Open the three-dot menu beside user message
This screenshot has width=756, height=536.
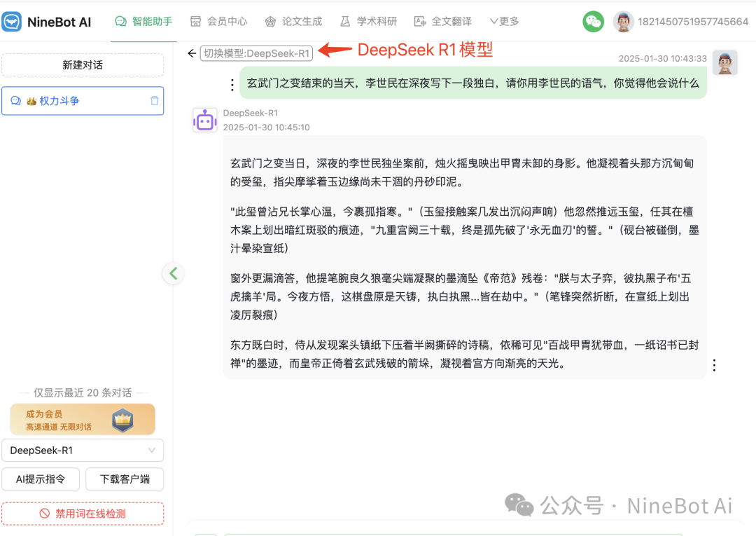click(x=232, y=85)
